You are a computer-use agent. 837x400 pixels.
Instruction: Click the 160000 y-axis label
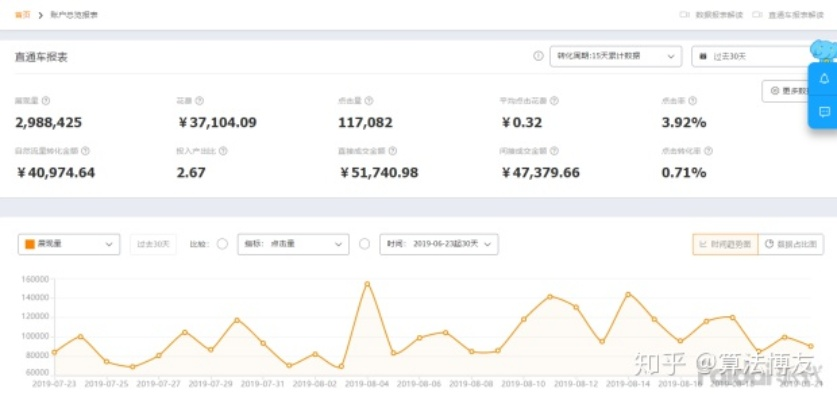tap(36, 279)
